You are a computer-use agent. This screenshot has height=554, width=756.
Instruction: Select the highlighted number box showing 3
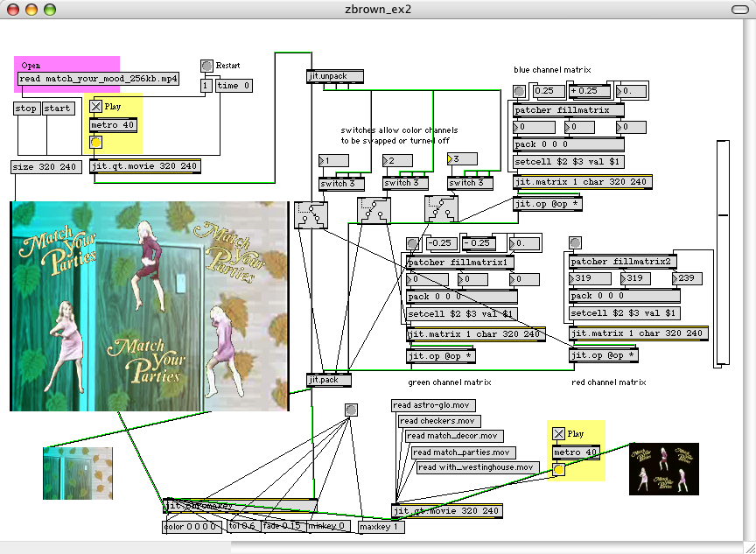click(x=462, y=159)
